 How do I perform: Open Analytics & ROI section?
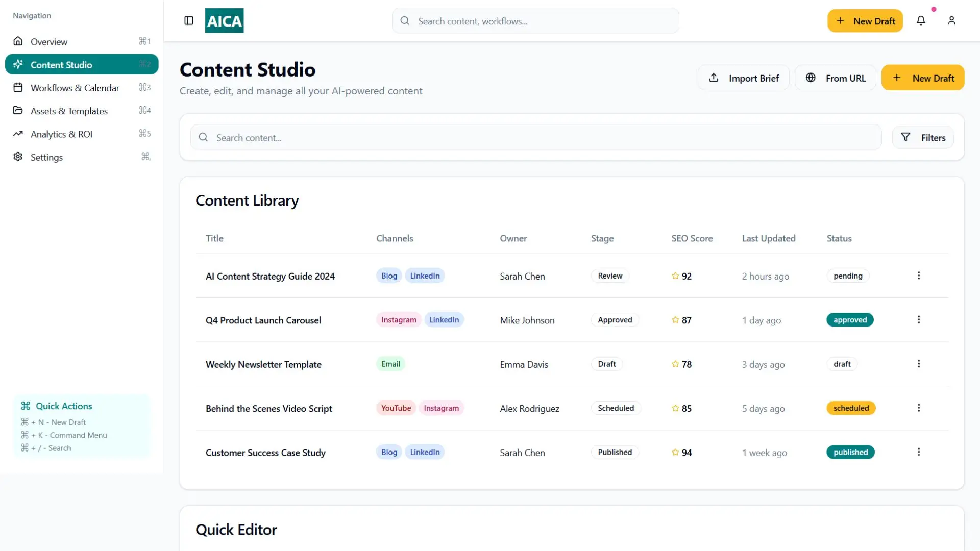(82, 134)
